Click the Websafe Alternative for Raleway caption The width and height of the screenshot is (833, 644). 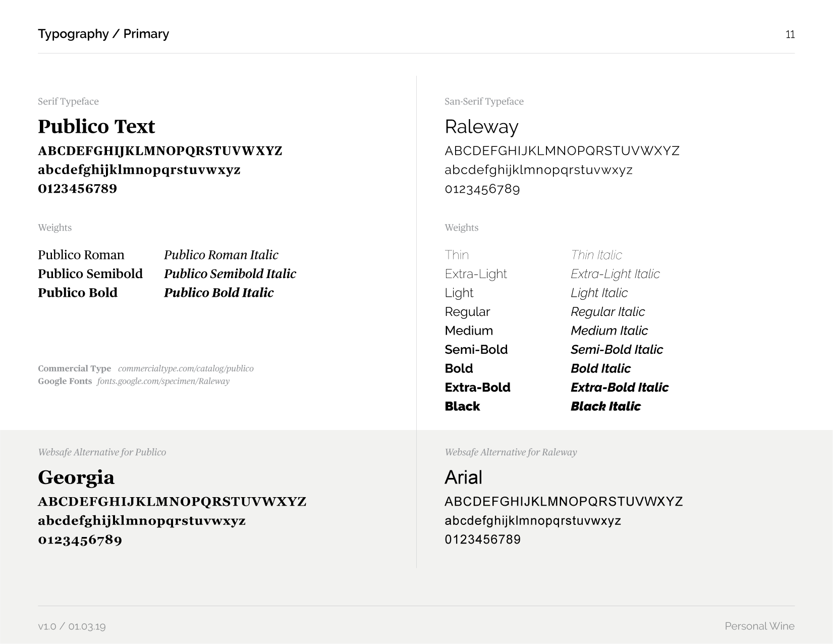(511, 452)
